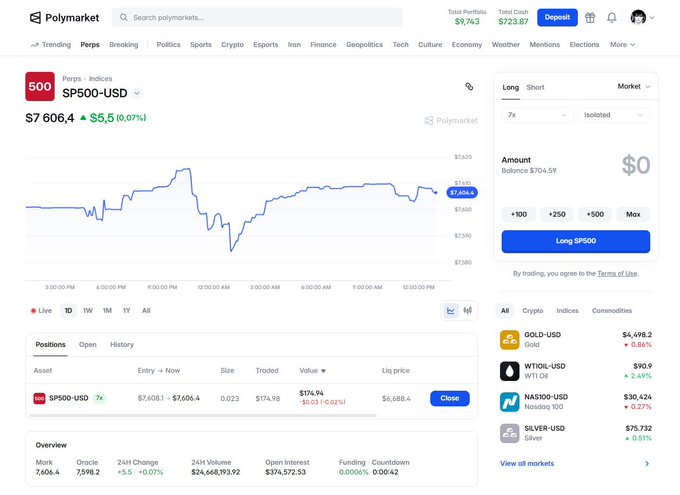This screenshot has height=495, width=680.
Task: Filter markets list by Crypto
Action: click(x=533, y=311)
